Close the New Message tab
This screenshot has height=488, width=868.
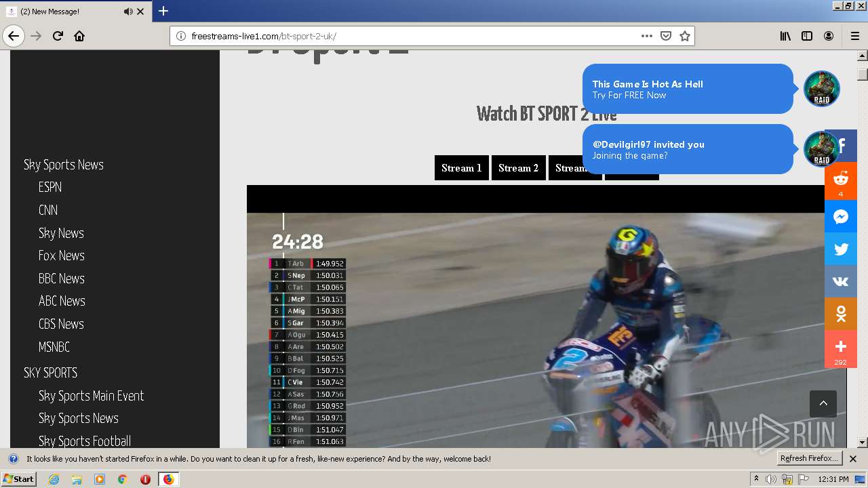coord(140,12)
